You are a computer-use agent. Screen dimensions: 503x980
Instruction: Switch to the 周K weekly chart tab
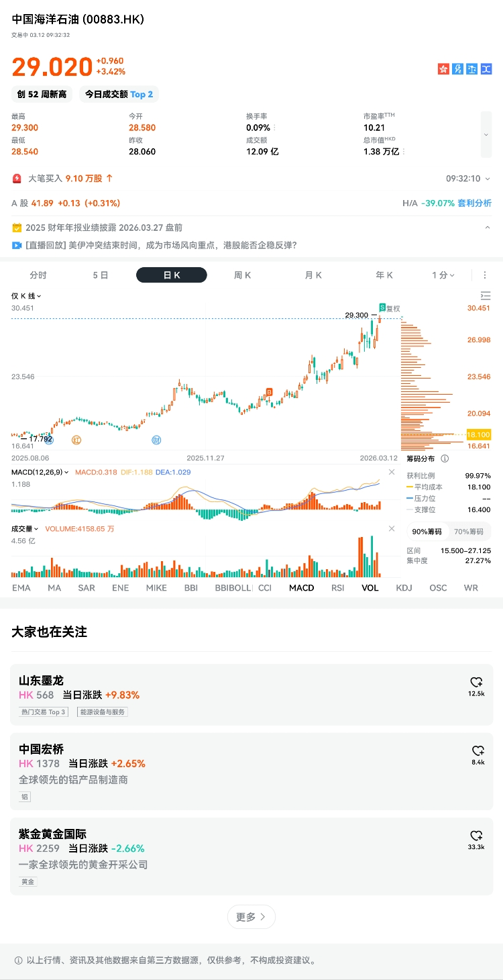[242, 275]
